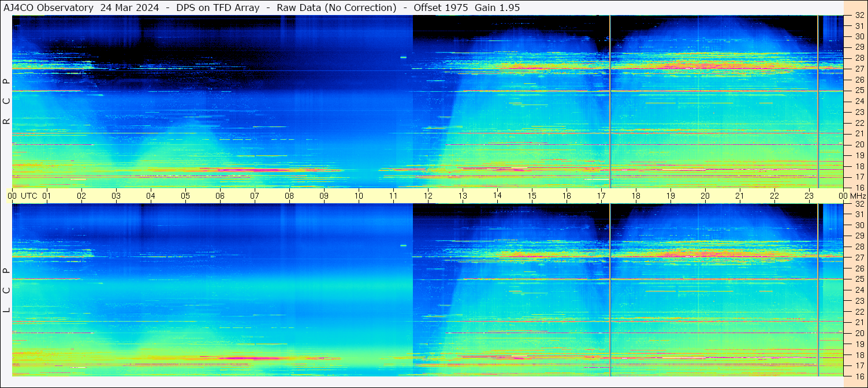
Task: Click the 'UTC' label on the time axis
Action: coord(29,196)
